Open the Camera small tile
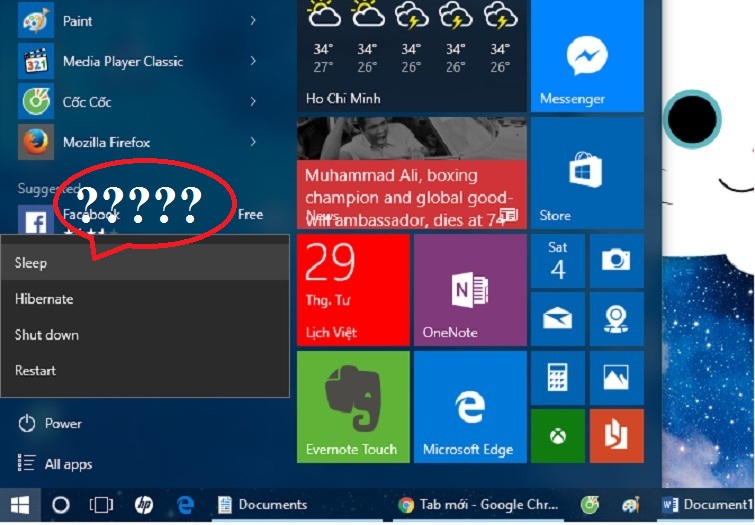 (x=615, y=261)
